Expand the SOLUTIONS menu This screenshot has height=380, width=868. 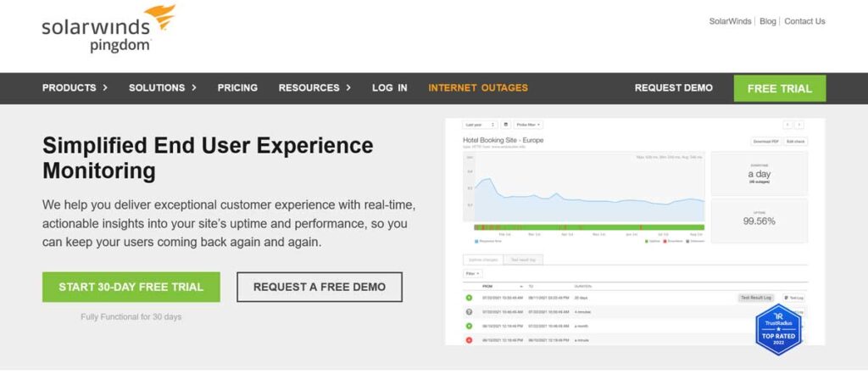pyautogui.click(x=163, y=87)
